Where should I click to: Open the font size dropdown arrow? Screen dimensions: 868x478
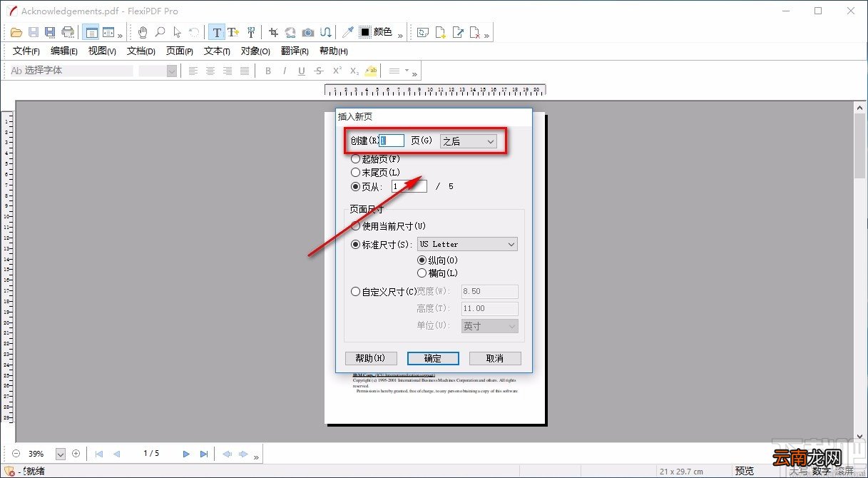point(172,71)
